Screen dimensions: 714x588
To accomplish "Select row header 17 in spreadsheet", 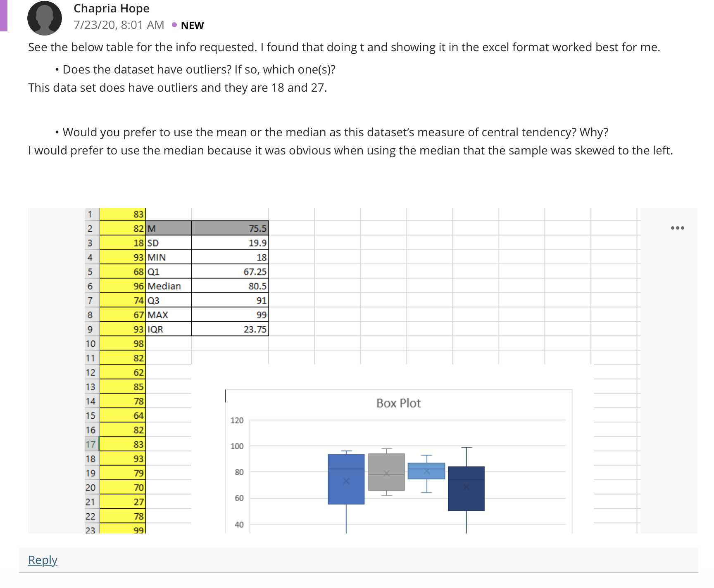I will pos(91,444).
